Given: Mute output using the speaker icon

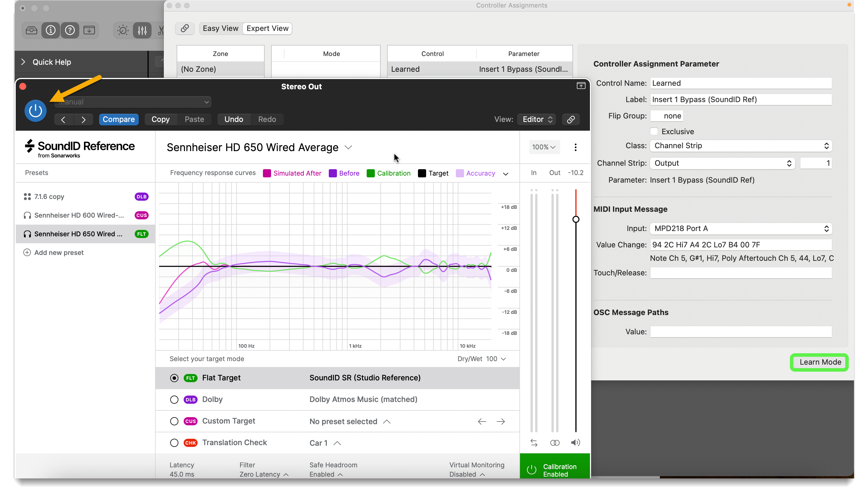Looking at the screenshot, I should (x=576, y=442).
